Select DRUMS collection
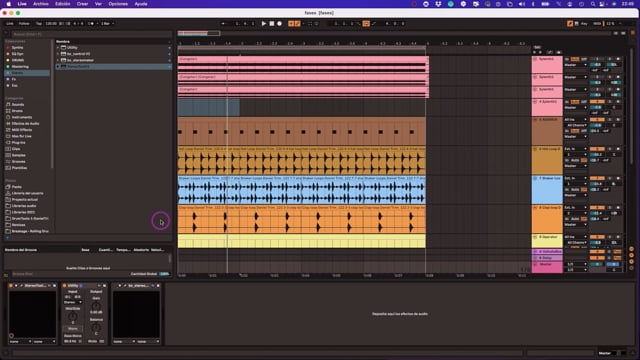640x360 pixels. point(18,60)
